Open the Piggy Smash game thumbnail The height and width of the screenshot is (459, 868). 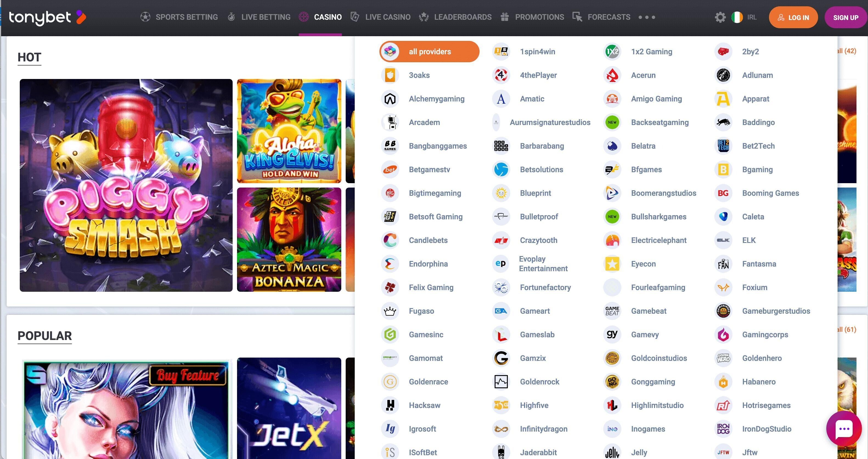click(x=126, y=185)
